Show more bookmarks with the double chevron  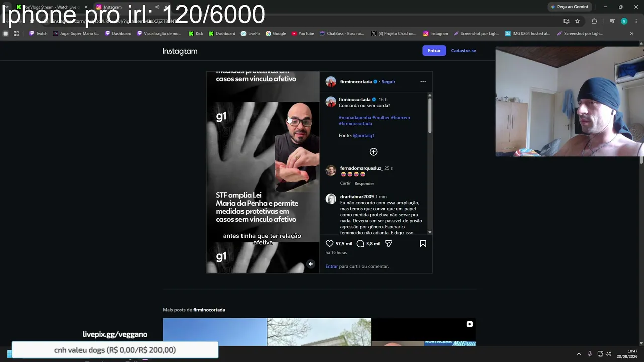coord(632,34)
